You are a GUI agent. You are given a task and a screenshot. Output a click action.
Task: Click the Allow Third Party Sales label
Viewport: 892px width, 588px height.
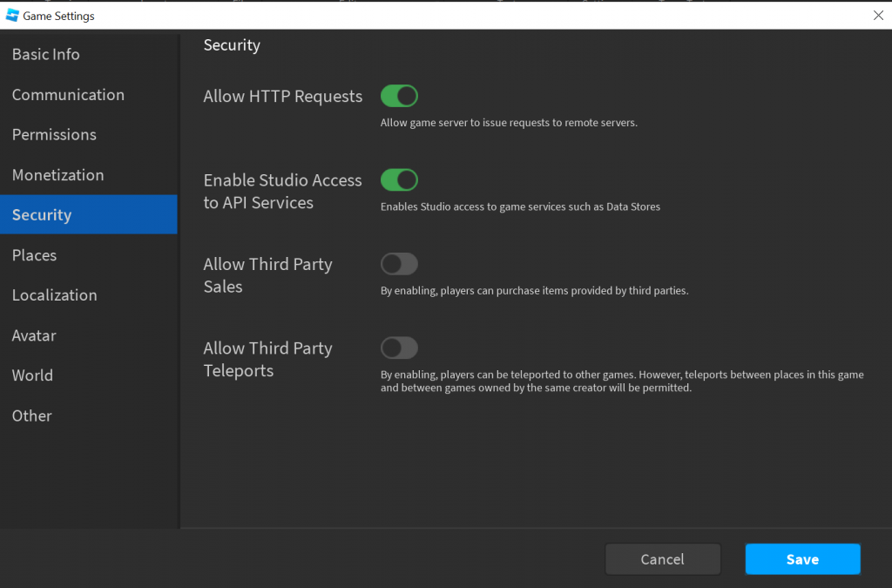point(268,275)
